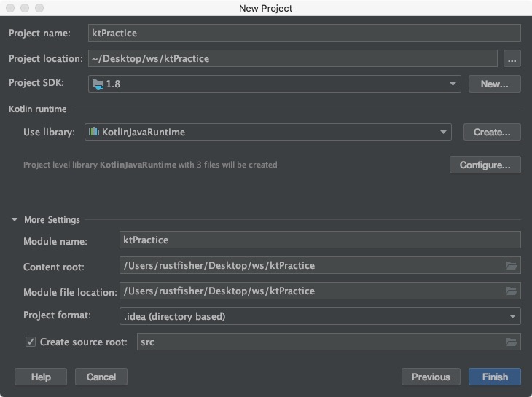Click the KotlinJavaRuntime library icon

point(94,132)
